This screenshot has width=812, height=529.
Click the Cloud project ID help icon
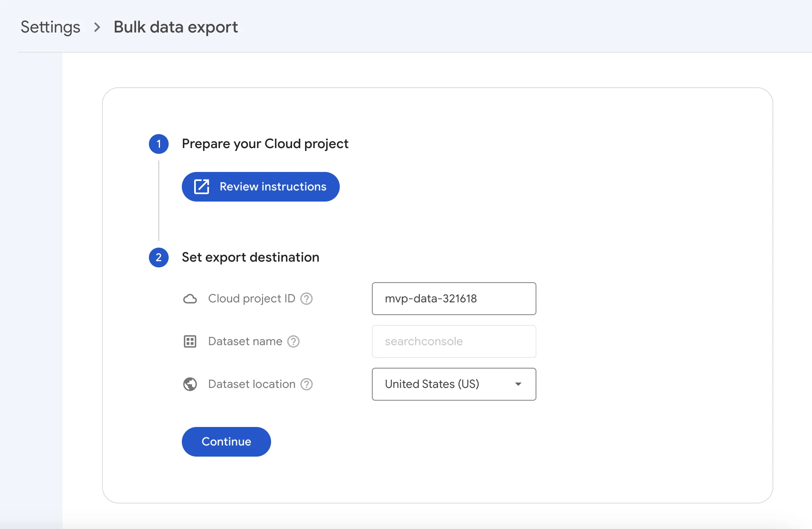(x=306, y=299)
